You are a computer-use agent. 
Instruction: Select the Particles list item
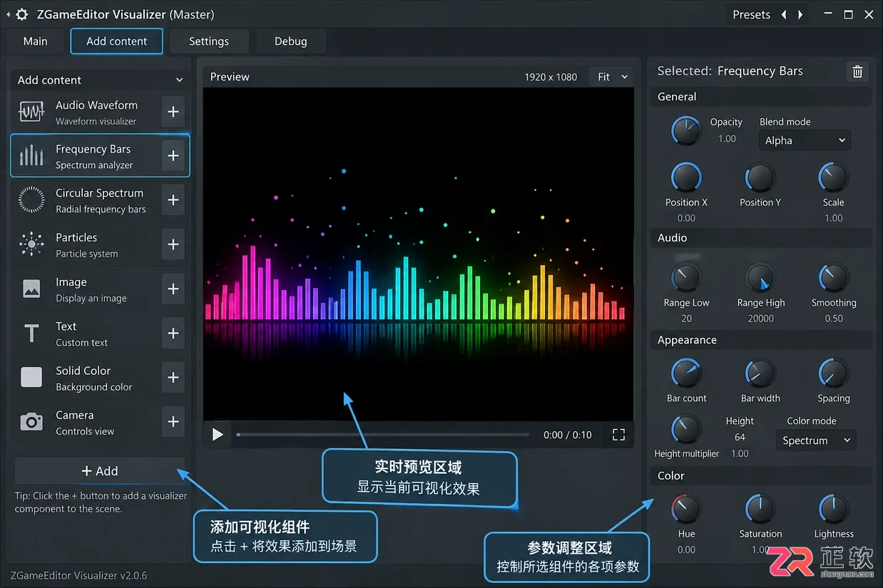[100, 244]
